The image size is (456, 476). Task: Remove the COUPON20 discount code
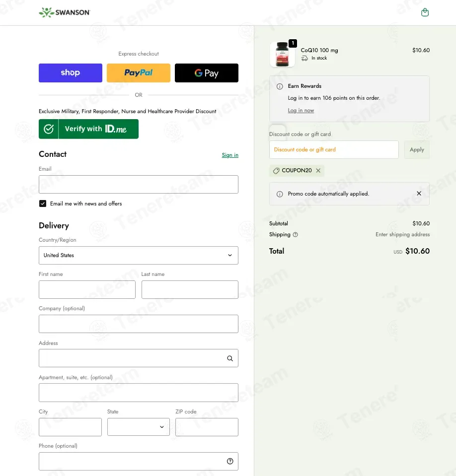coord(318,171)
